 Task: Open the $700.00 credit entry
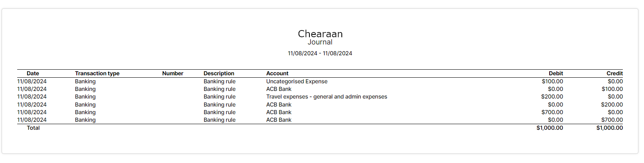(612, 120)
